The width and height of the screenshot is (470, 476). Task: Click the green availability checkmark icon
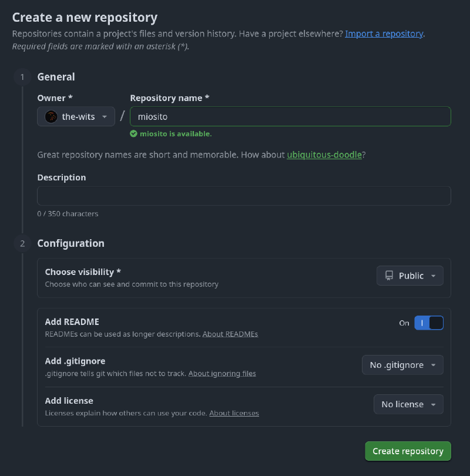(134, 134)
